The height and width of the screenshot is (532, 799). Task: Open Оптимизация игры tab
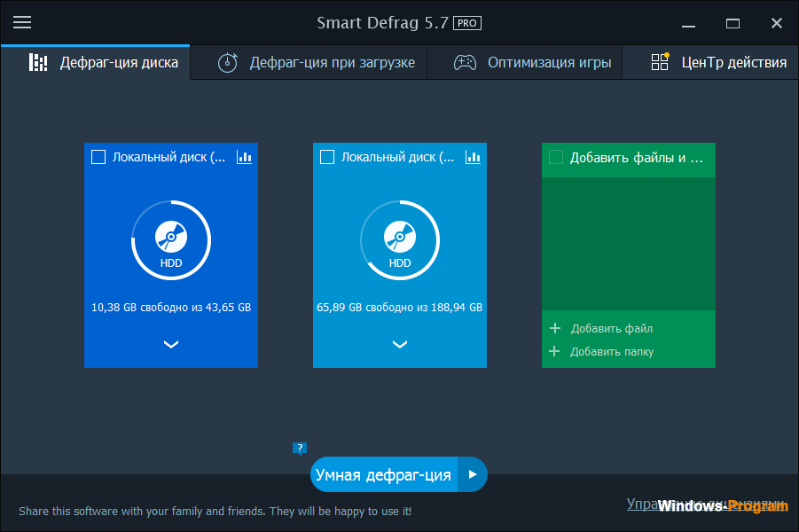pyautogui.click(x=524, y=63)
